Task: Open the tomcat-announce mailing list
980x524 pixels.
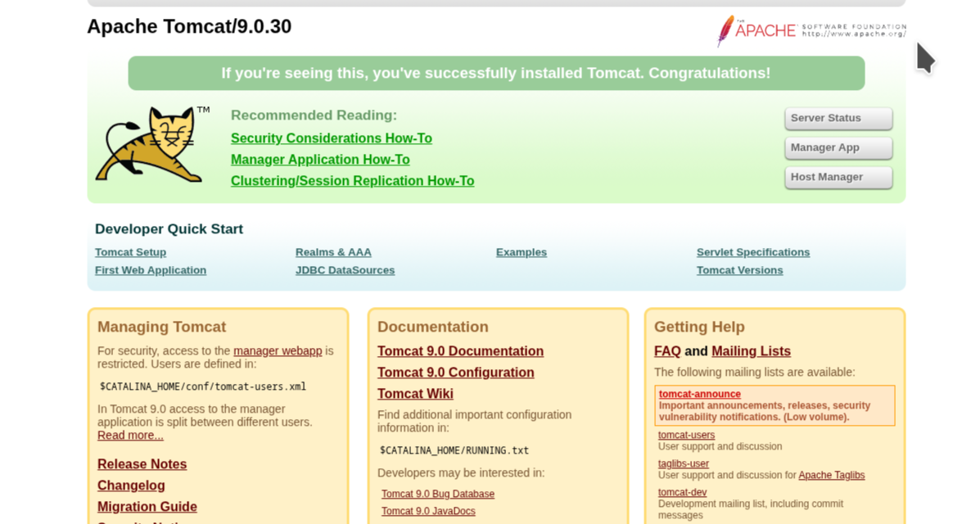Action: coord(699,394)
